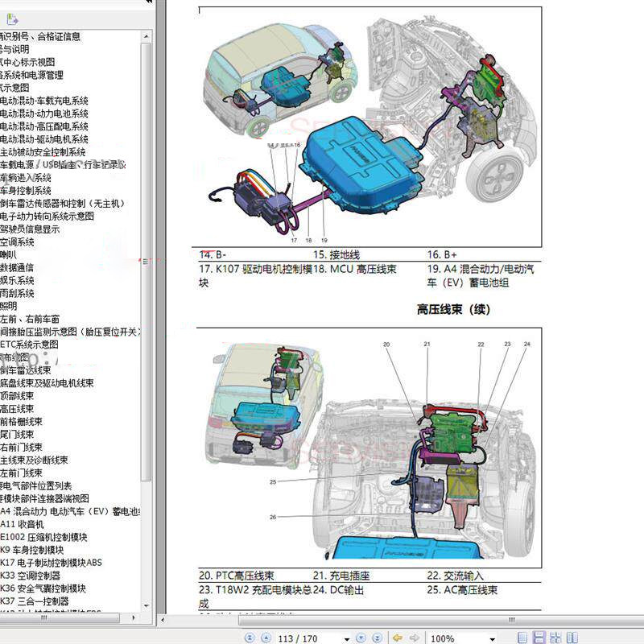Open bookmark 顶部线束
Screen dimensions: 644x644
17,396
